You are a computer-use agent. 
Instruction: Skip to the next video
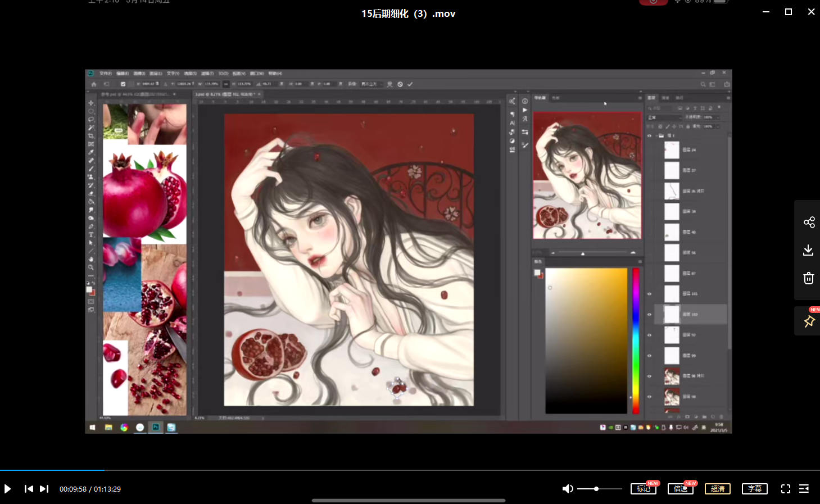coord(44,489)
